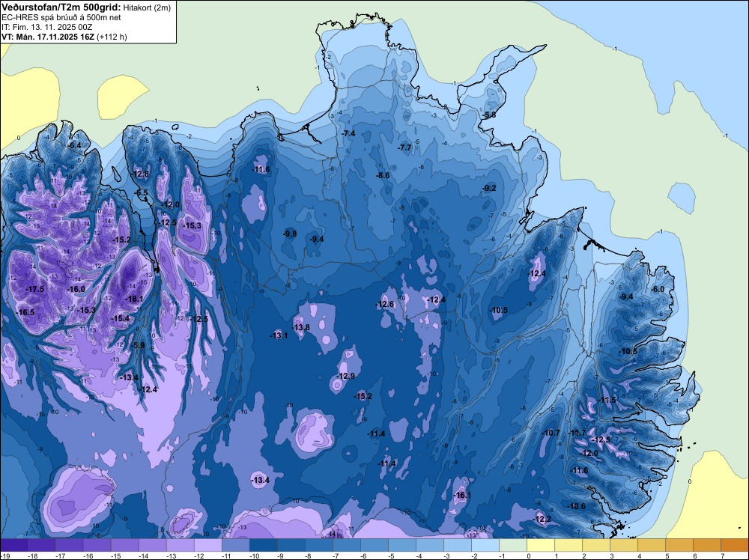
Task: Click the -15.4 temperature value on the map
Action: [121, 318]
